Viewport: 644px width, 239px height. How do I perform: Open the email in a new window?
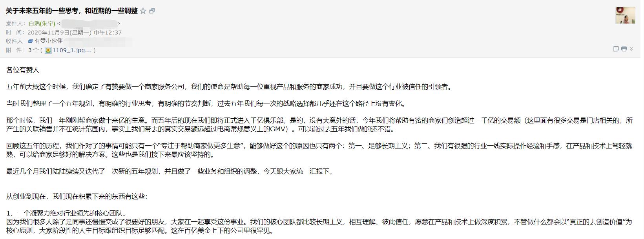click(x=152, y=11)
